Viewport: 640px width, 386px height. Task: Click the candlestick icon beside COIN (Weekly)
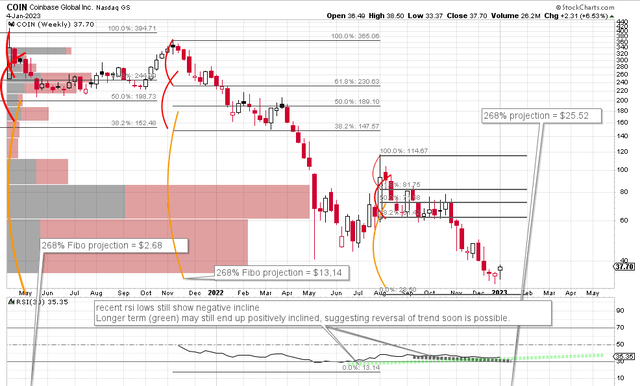point(11,24)
